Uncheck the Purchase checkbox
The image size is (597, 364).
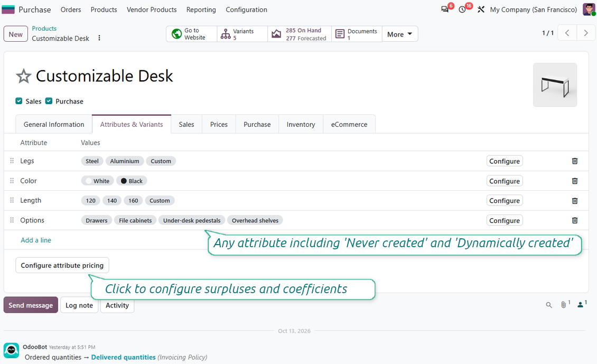tap(49, 101)
